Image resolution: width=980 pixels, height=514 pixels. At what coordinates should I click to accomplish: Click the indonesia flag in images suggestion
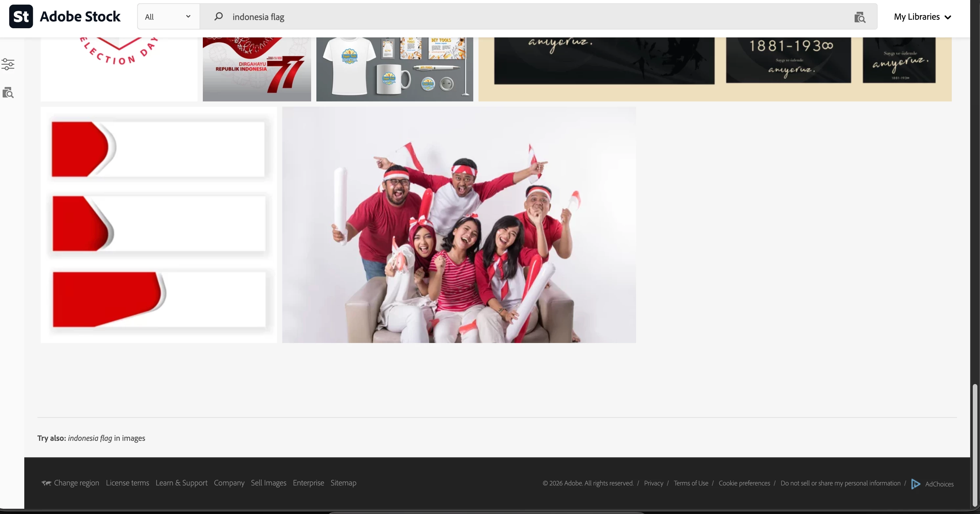[x=90, y=438]
